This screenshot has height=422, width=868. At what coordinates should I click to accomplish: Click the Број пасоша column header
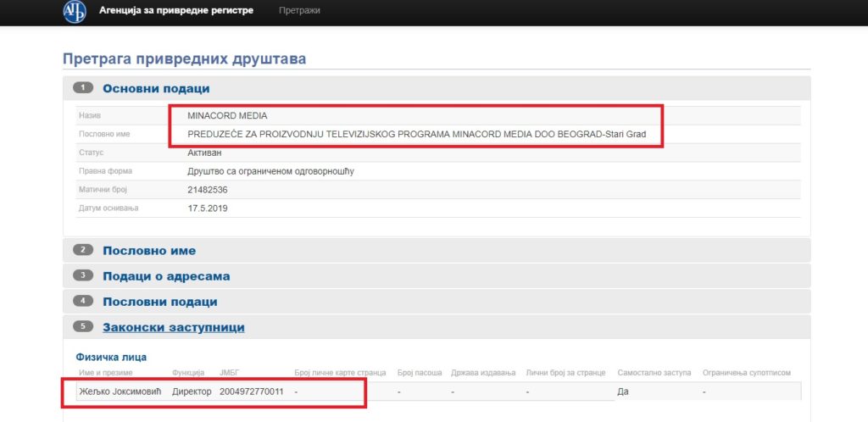[420, 374]
